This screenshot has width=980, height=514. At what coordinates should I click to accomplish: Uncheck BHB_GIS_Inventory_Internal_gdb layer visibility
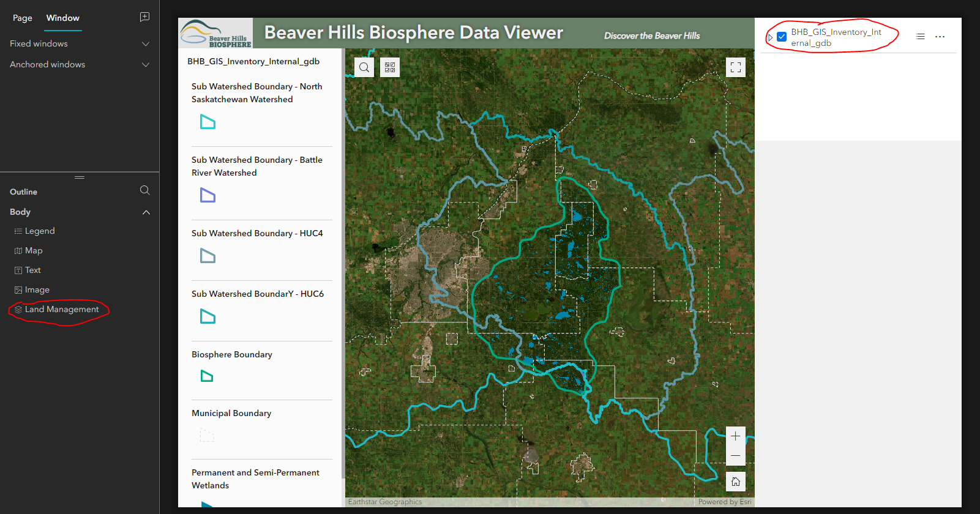click(x=782, y=37)
